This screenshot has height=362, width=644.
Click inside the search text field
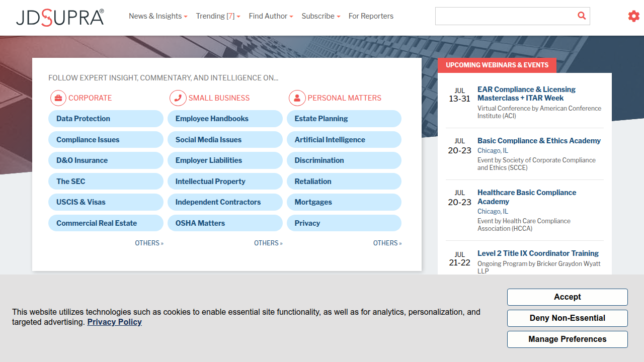click(505, 16)
